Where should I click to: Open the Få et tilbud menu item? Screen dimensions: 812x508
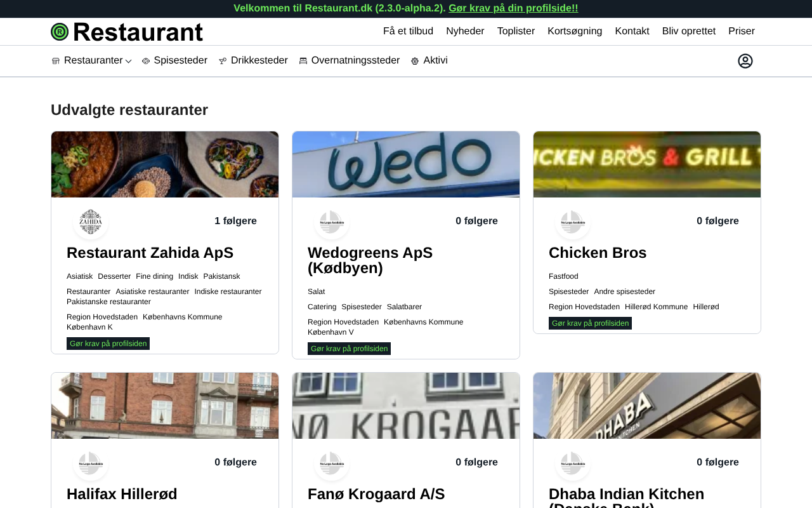coord(408,31)
